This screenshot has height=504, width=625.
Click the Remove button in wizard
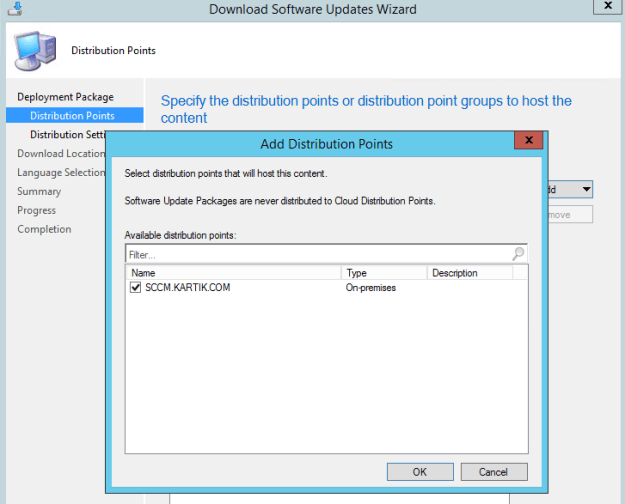pos(570,215)
